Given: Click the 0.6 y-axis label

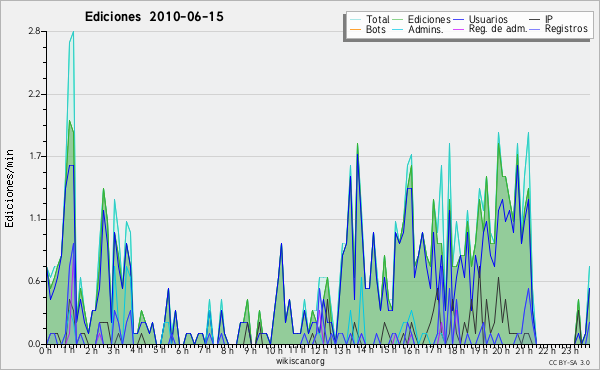Looking at the screenshot, I should click(34, 281).
